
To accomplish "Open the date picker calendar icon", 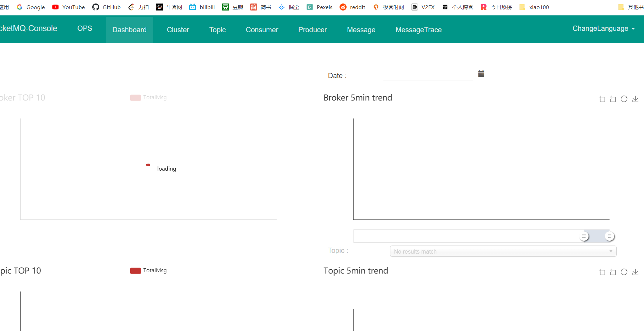I will [x=481, y=74].
